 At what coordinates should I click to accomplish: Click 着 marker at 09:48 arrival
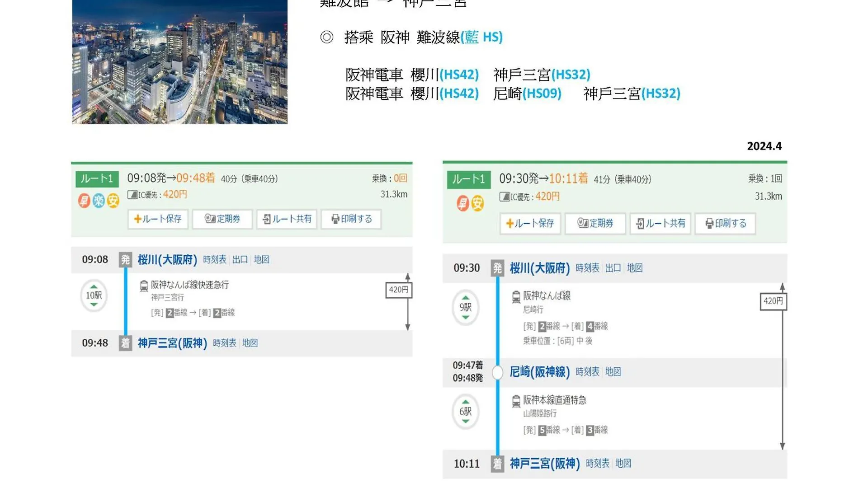tap(125, 343)
